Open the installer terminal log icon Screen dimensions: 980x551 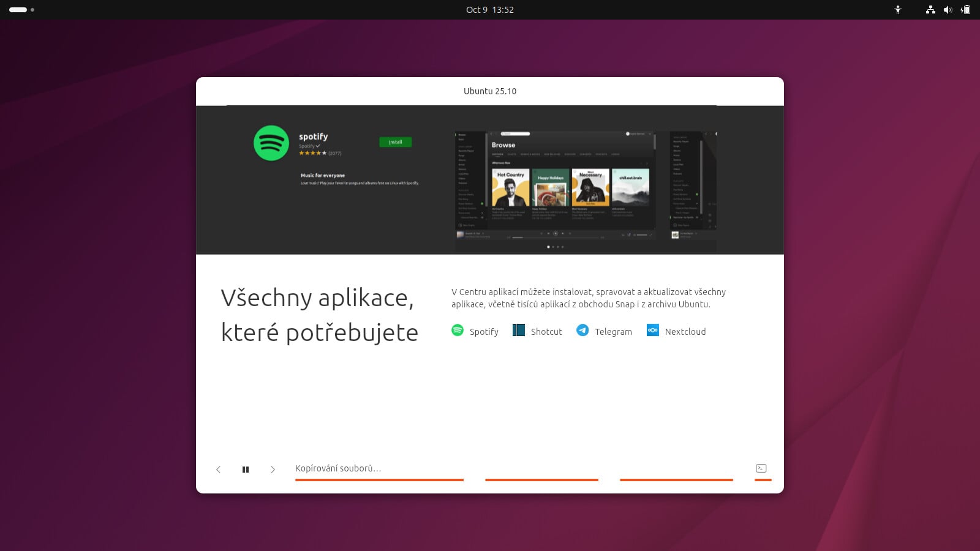(x=761, y=468)
